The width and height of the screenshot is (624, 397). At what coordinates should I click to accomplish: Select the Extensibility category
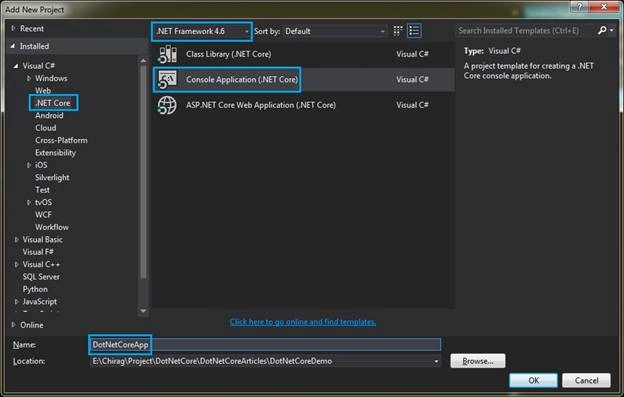tap(55, 153)
